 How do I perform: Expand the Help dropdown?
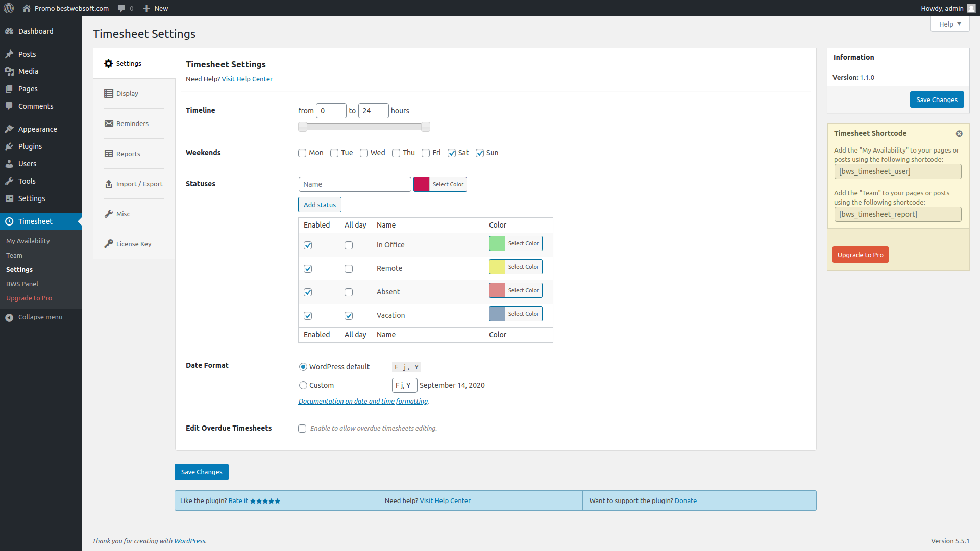click(x=949, y=24)
